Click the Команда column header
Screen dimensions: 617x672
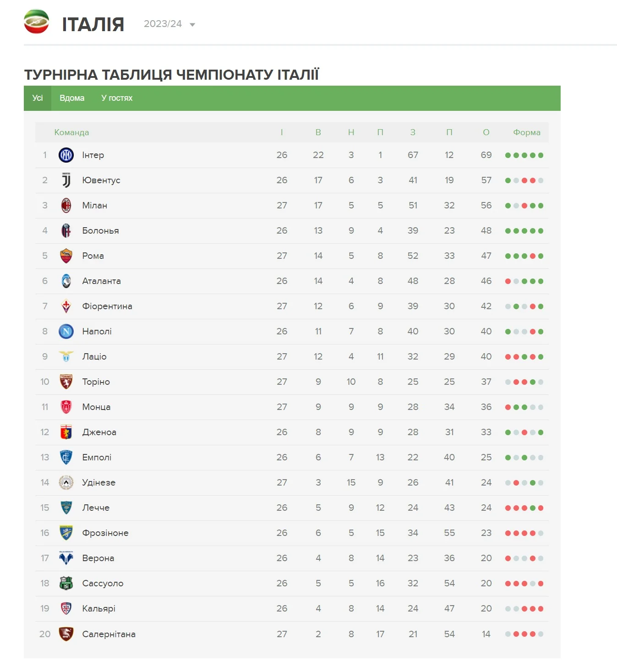(71, 132)
